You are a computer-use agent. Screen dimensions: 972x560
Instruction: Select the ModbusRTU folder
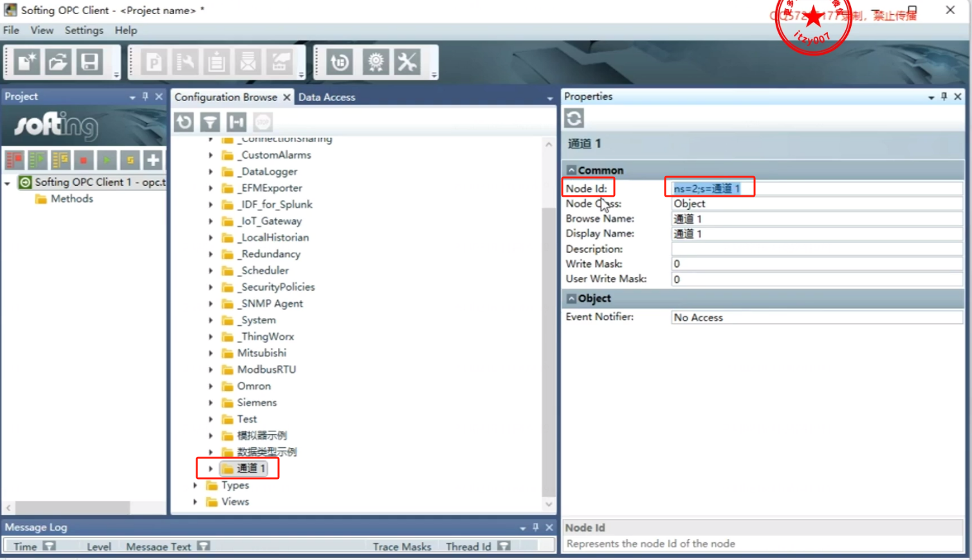(266, 370)
